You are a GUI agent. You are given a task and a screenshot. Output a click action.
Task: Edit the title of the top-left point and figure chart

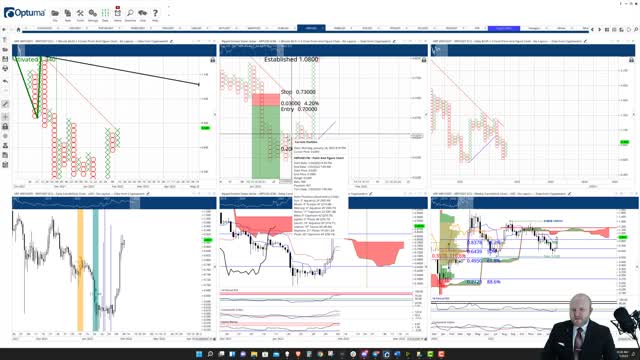point(172,41)
